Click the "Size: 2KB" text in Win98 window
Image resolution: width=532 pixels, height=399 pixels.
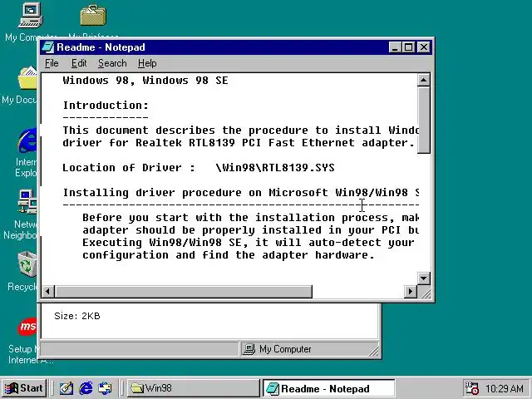[x=77, y=316]
